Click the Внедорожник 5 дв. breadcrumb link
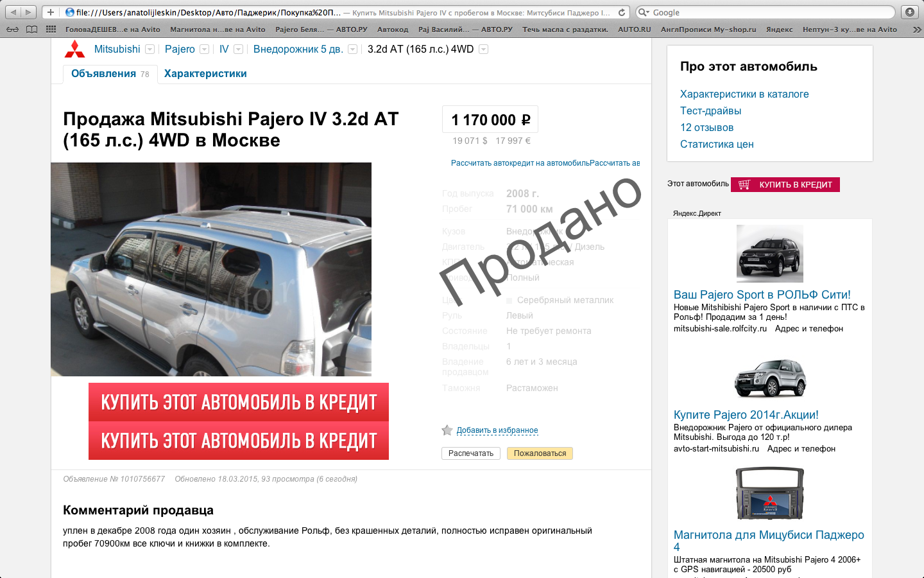 pos(298,49)
